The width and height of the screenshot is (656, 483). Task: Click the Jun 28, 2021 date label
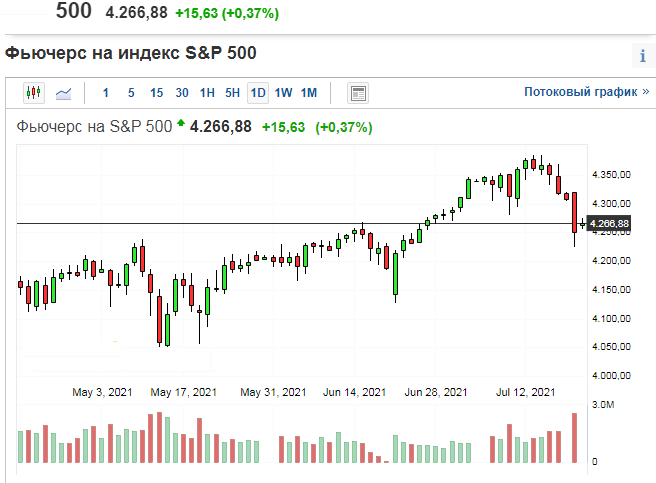coord(436,392)
